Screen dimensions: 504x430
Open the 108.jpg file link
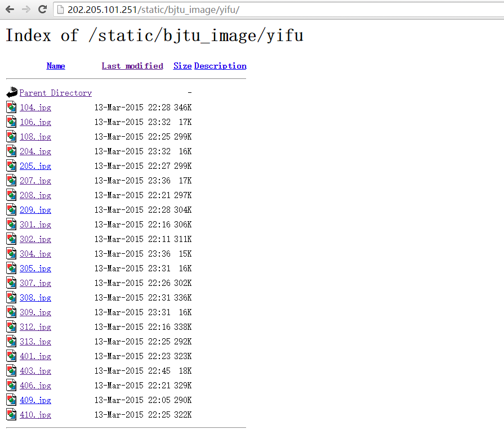point(35,137)
